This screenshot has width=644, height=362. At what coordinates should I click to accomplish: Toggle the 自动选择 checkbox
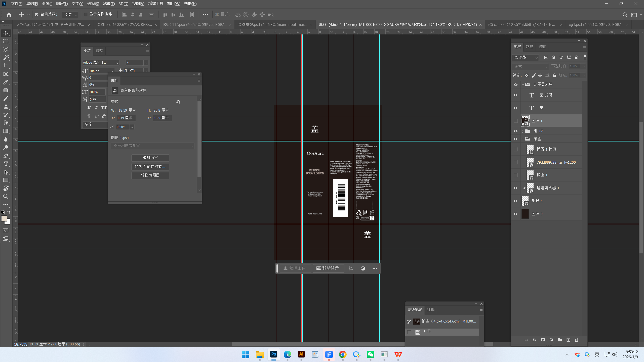pos(36,15)
